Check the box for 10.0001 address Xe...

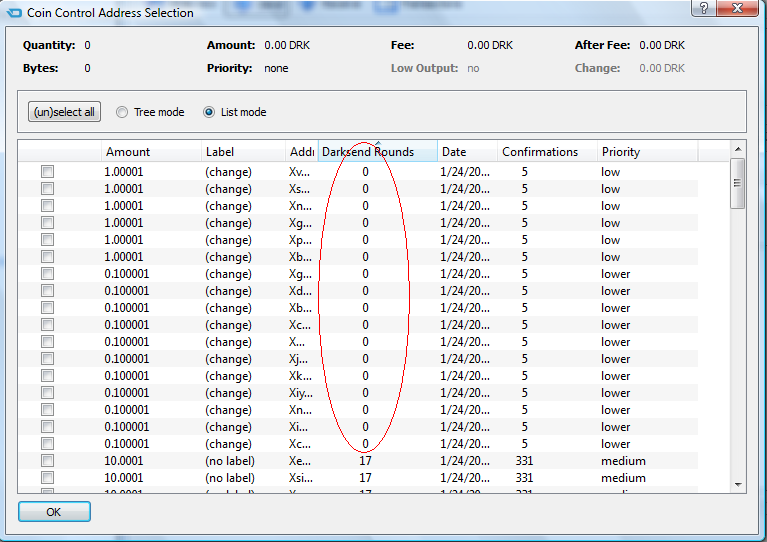47,461
